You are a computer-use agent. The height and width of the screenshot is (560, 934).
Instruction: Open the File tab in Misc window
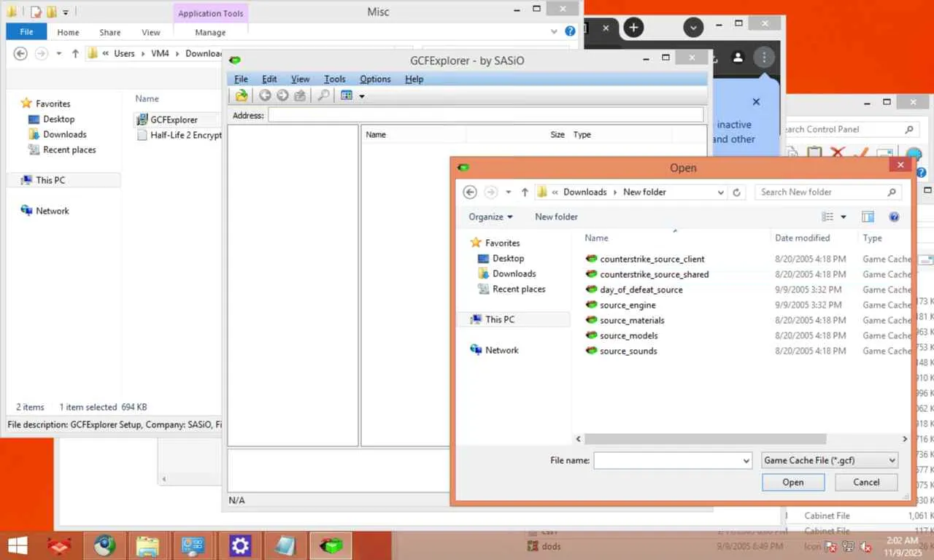pyautogui.click(x=26, y=32)
